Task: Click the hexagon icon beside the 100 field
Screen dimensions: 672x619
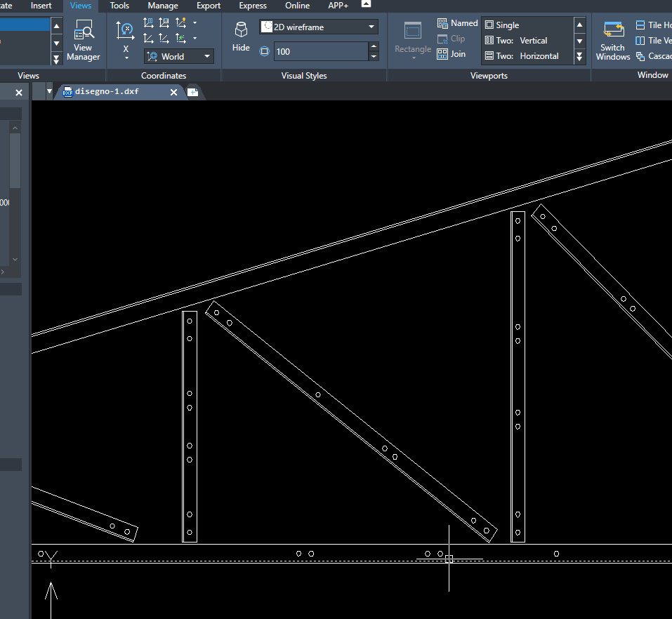Action: (265, 51)
